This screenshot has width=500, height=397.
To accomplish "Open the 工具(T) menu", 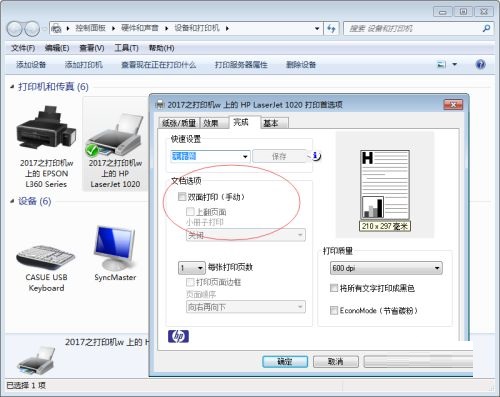I will (126, 48).
